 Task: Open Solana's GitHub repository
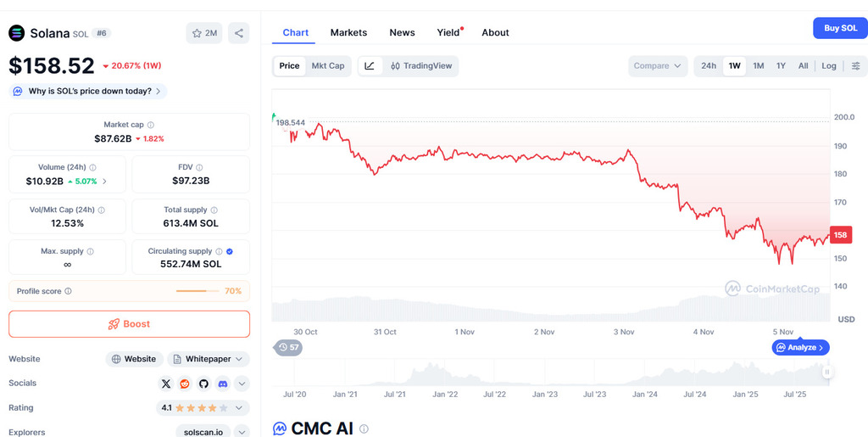[x=203, y=384]
